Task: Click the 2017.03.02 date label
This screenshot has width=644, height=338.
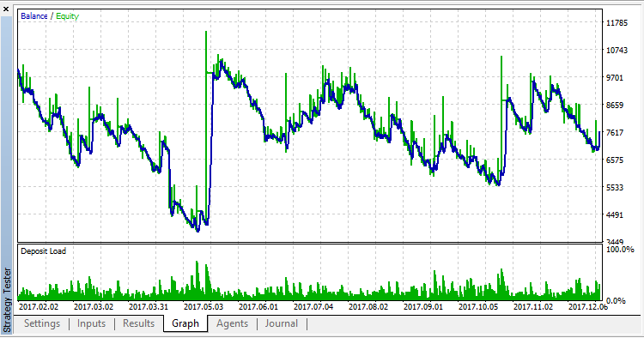Action: click(x=94, y=307)
